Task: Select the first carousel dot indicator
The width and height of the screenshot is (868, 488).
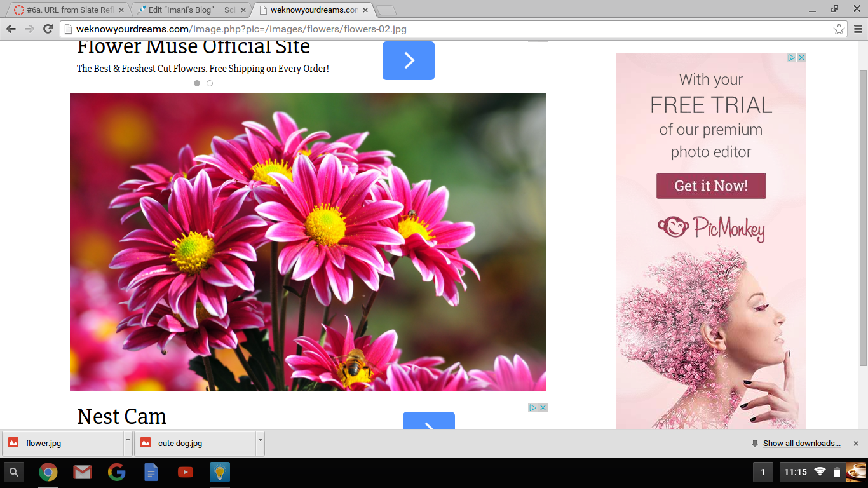Action: (x=197, y=83)
